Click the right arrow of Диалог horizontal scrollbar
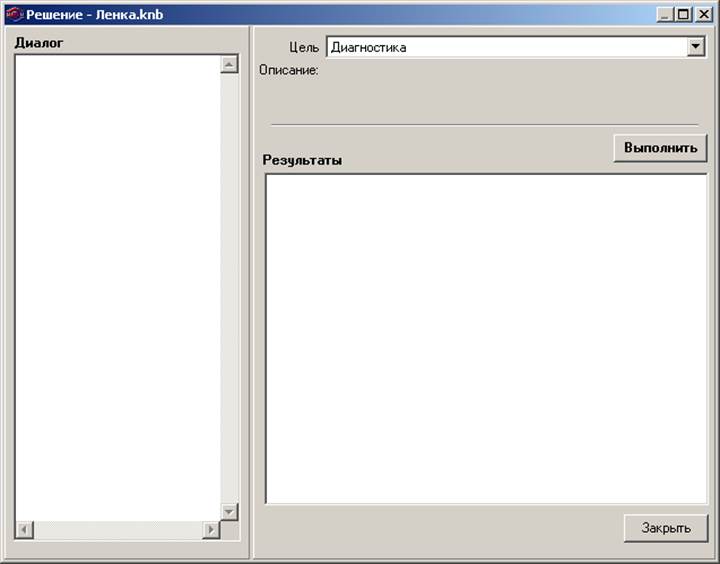Screen dimensions: 720x564 click(x=211, y=530)
